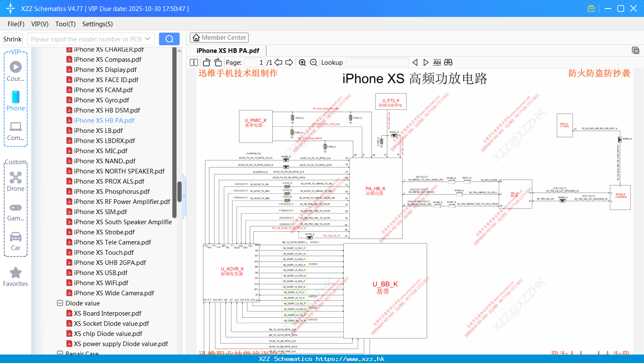Open the Game console category
This screenshot has width=644, height=363.
coord(16,207)
